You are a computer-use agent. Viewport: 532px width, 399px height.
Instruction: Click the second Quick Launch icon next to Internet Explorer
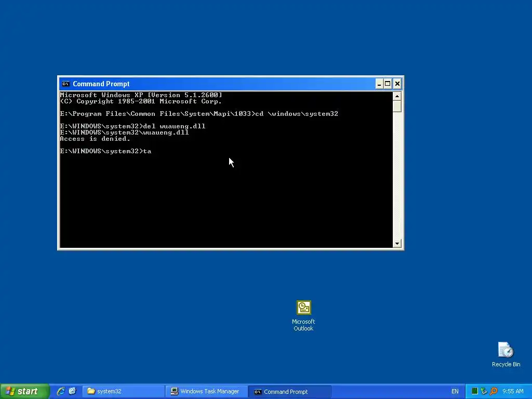(72, 391)
